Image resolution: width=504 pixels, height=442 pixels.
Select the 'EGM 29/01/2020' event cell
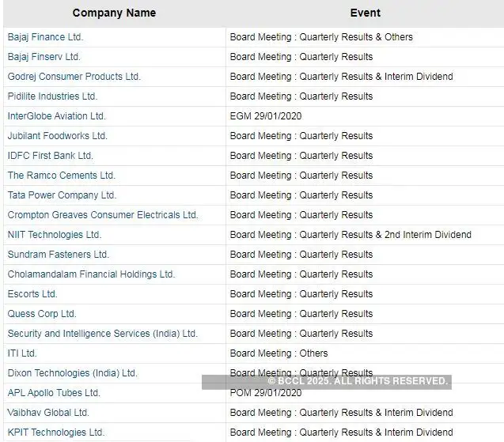click(365, 116)
